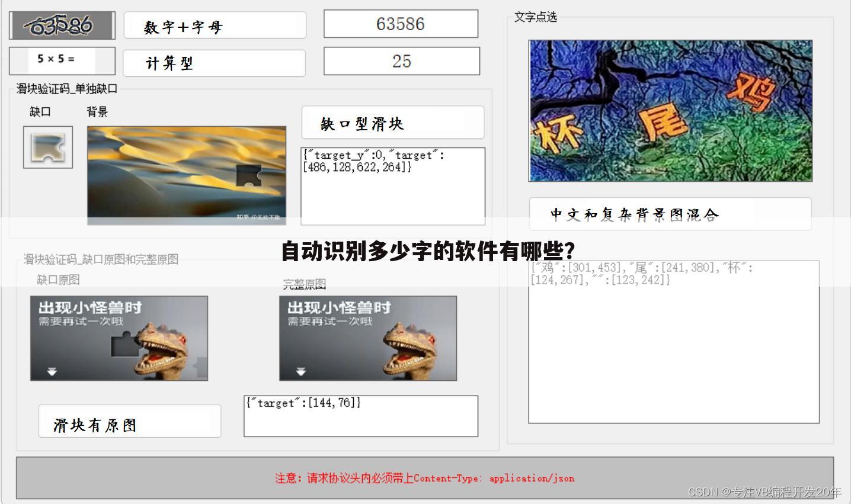This screenshot has height=504, width=851.
Task: Click the 鸡 character in captcha image
Action: 752,92
